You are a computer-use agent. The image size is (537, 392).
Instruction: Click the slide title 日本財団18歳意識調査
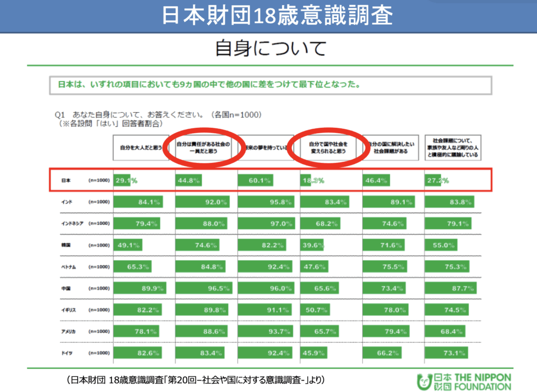277,15
